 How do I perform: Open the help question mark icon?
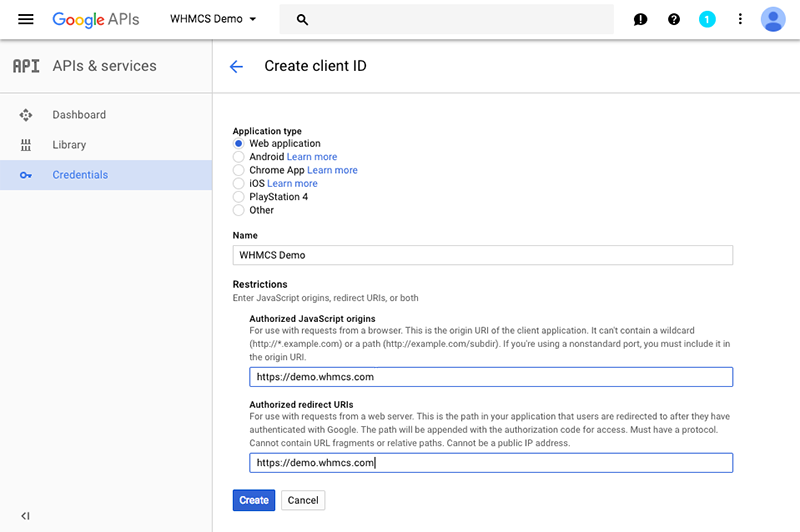tap(673, 19)
